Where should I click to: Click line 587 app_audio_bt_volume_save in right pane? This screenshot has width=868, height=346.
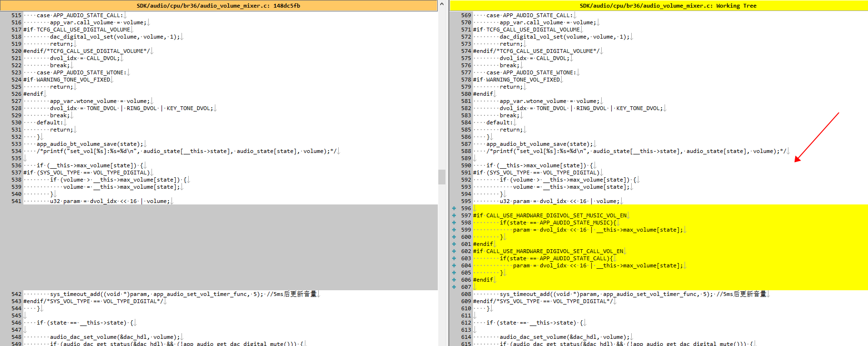[x=539, y=144]
